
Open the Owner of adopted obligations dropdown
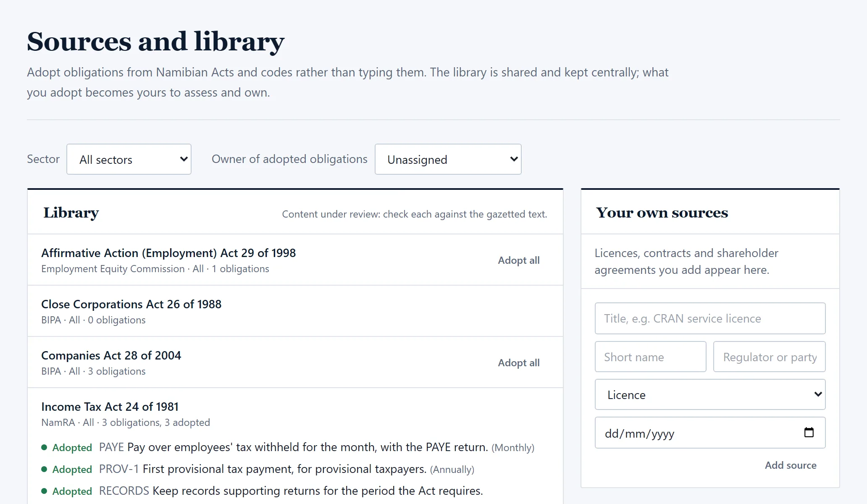tap(448, 159)
